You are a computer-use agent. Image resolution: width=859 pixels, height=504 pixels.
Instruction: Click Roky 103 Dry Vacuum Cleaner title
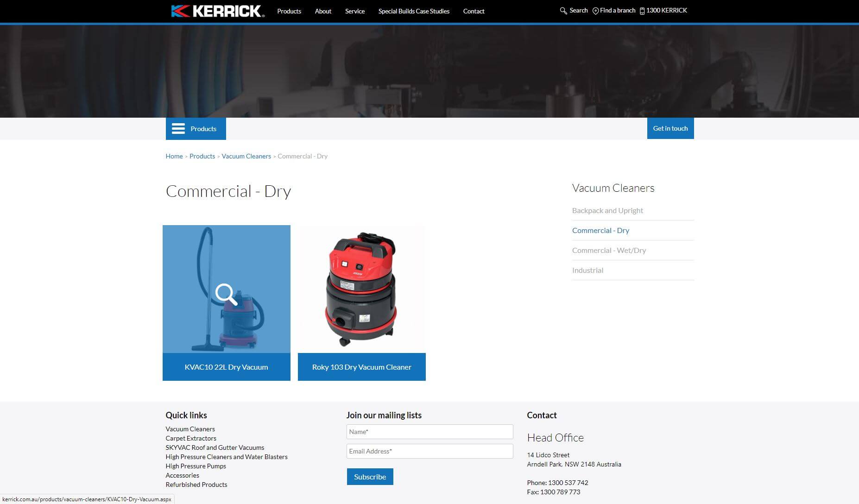[361, 367]
